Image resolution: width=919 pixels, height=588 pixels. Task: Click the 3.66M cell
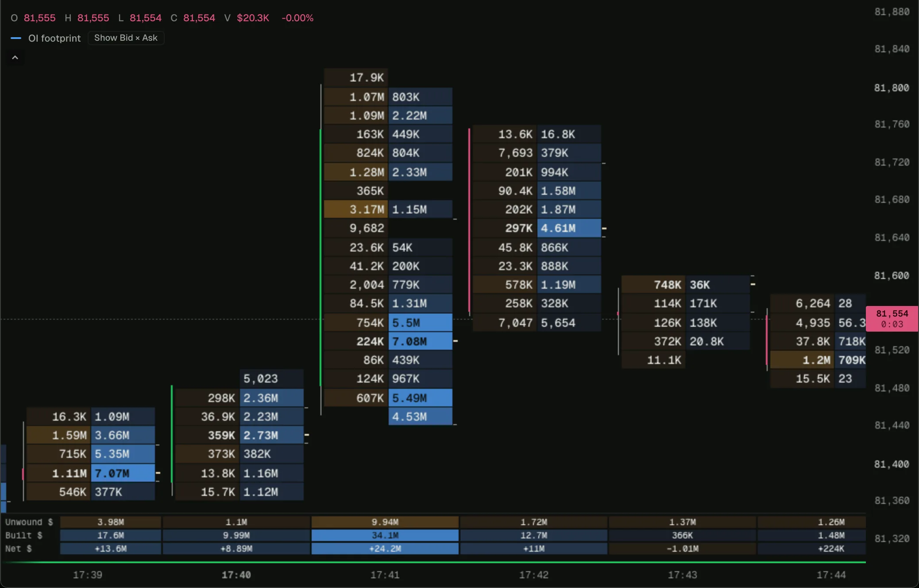[123, 435]
